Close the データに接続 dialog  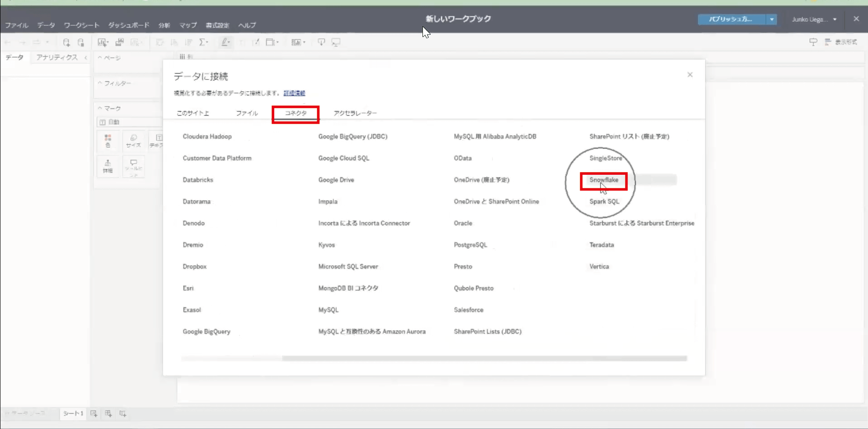pos(690,75)
